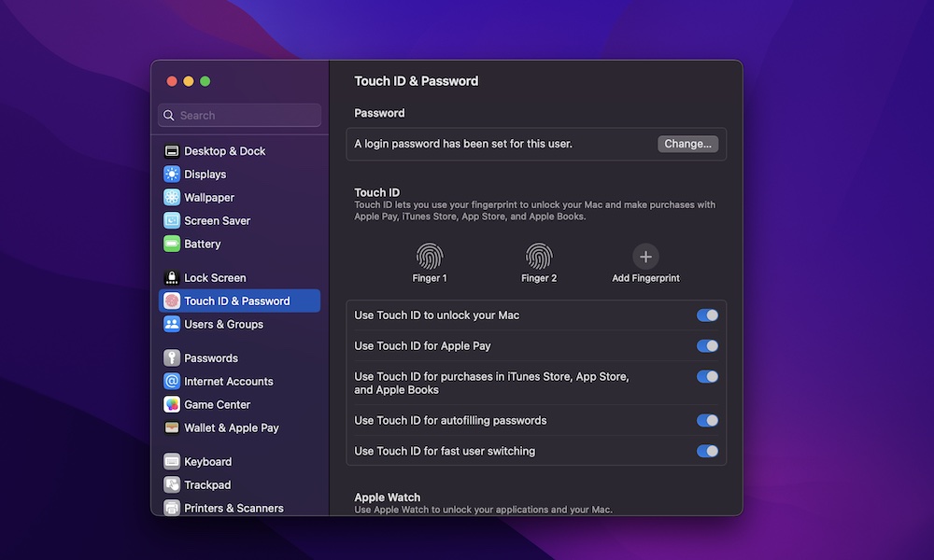Click the yellow minimize window button

(x=189, y=81)
